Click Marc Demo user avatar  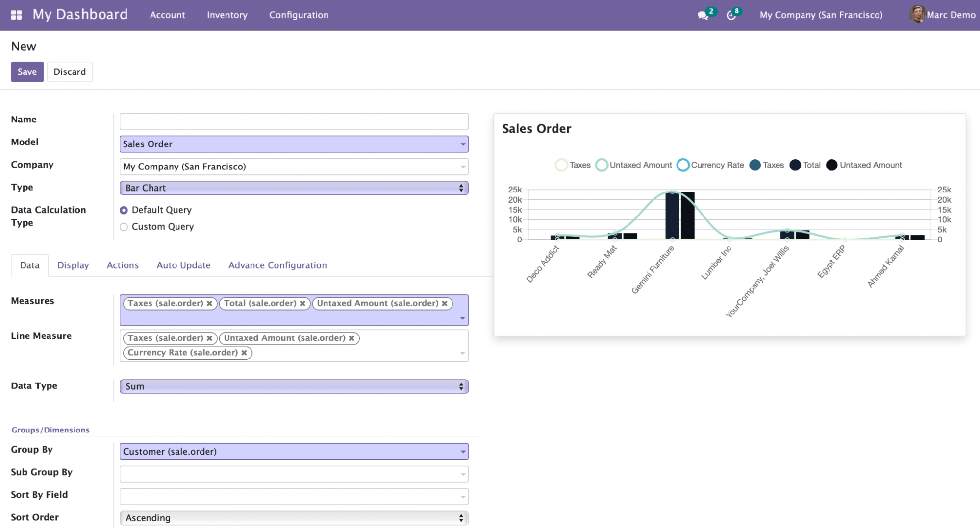tap(917, 15)
